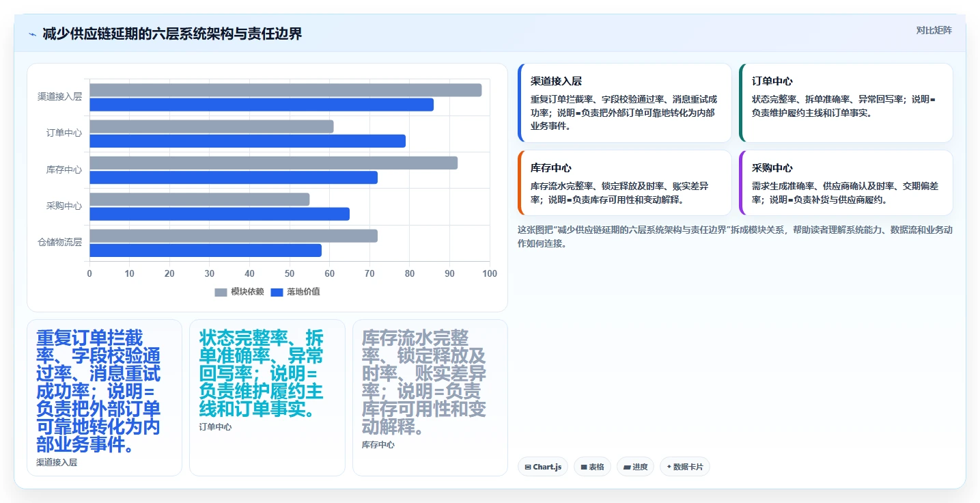Click the blue 落地价值 bar for 仓储物流层
This screenshot has width=980, height=503.
pos(206,250)
